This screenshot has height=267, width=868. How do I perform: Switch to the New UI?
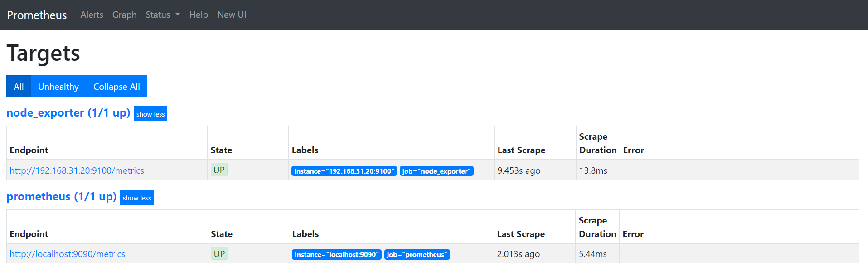[232, 15]
